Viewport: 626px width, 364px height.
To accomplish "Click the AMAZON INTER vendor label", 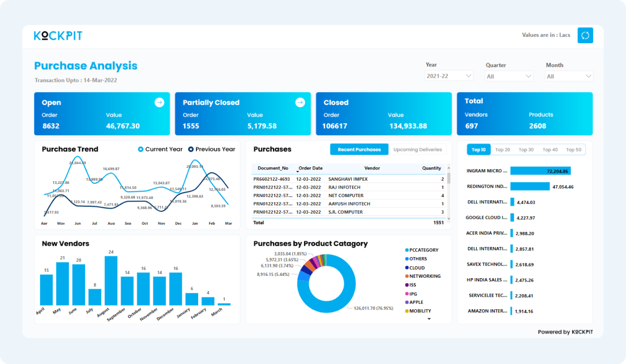I will coord(488,311).
